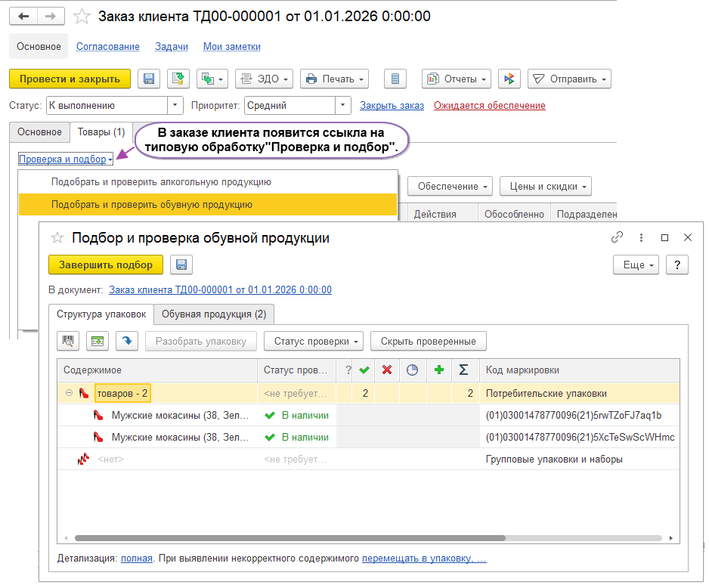Viewport: 709px width, 588px height.
Task: Click the colorful play-arrow icon button
Action: pos(509,79)
